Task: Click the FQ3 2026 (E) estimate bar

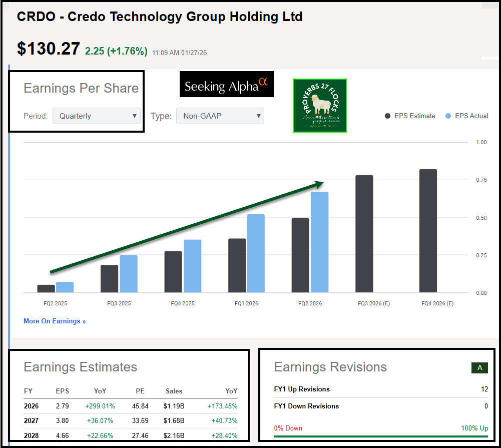Action: (364, 234)
